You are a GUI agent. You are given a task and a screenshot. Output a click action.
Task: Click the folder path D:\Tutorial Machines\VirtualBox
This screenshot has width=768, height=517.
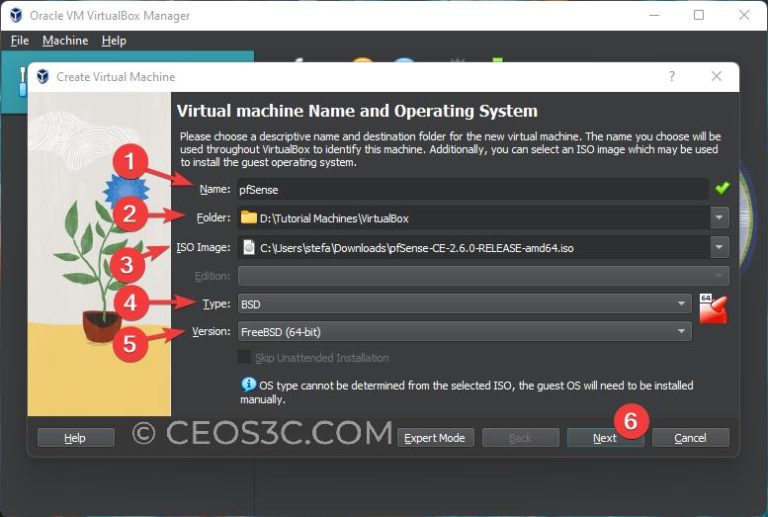334,218
